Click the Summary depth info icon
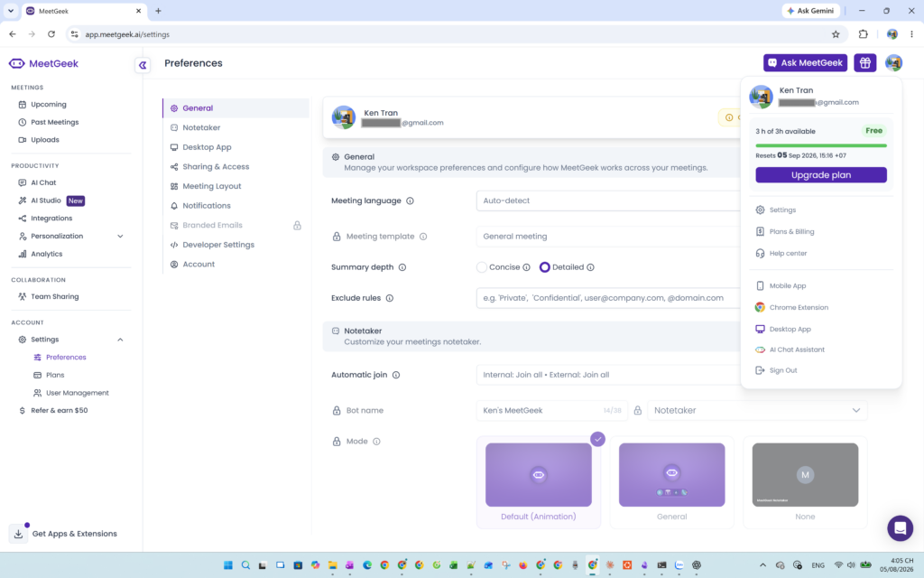This screenshot has height=578, width=924. point(402,267)
